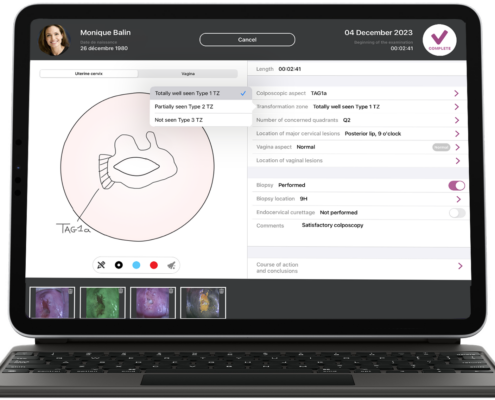The image size is (495, 400).
Task: Expand Number of concerned quadrants chevron
Action: [x=457, y=120]
